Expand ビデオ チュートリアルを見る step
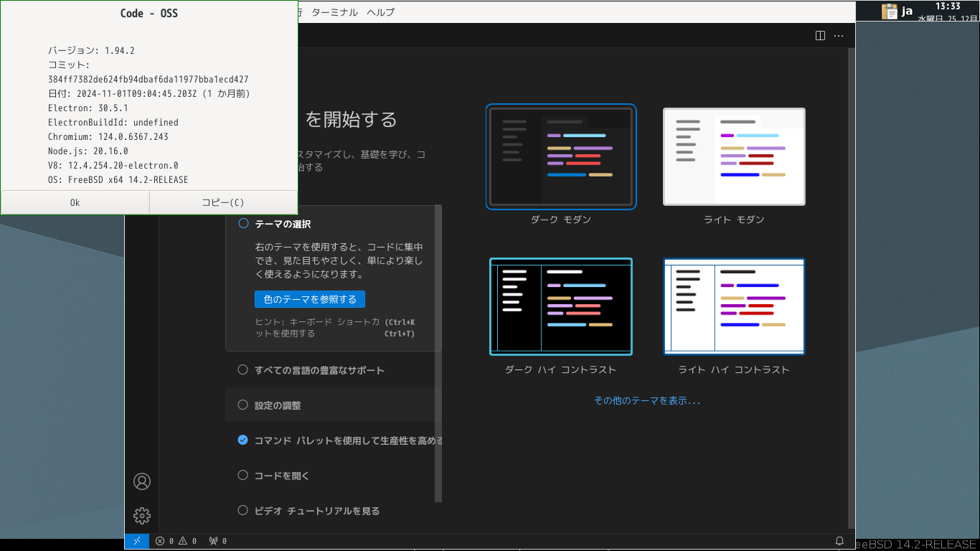The image size is (980, 551). click(x=316, y=511)
